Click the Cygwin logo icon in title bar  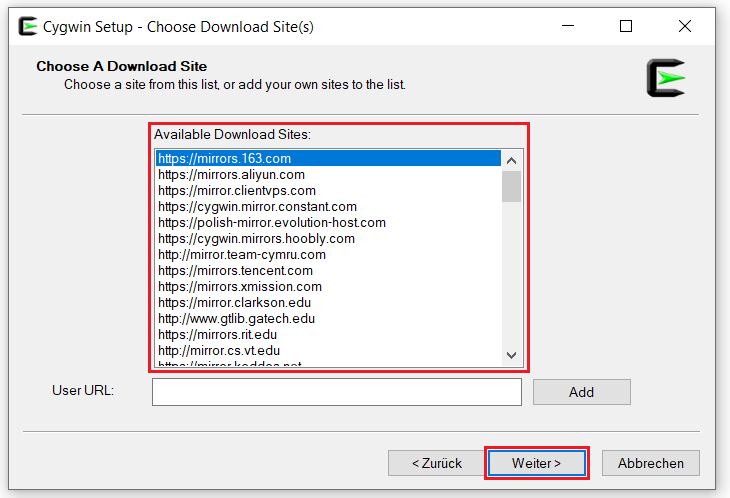(x=28, y=26)
